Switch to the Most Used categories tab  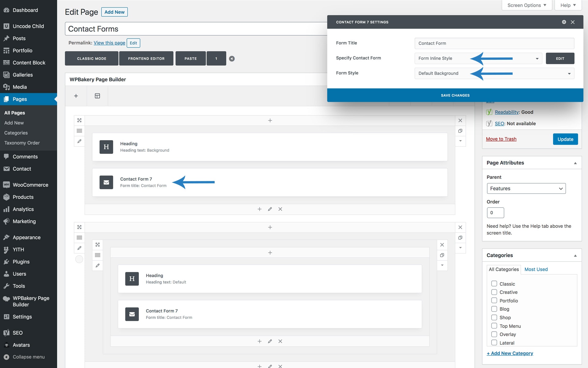pyautogui.click(x=536, y=269)
